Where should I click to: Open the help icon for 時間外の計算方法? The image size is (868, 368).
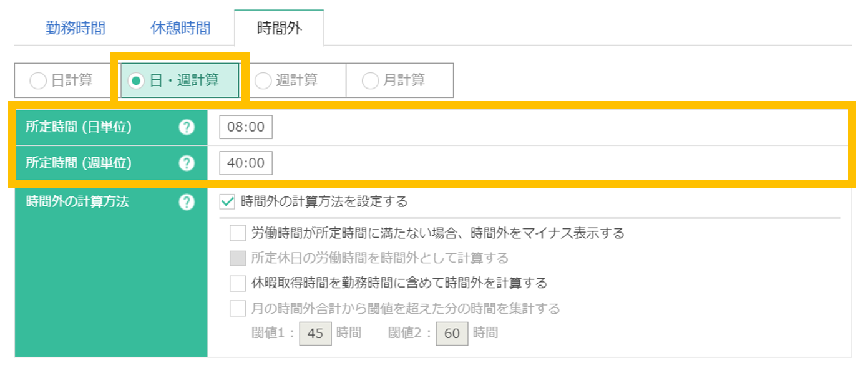pos(186,201)
